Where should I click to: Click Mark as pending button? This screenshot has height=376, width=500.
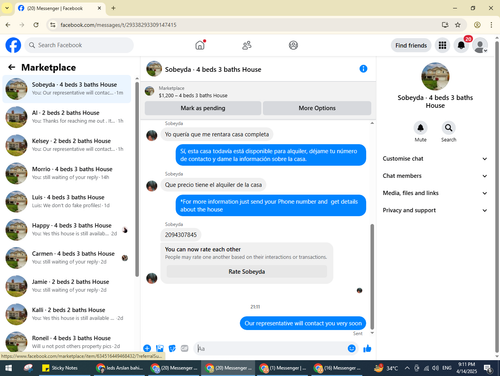coord(203,108)
